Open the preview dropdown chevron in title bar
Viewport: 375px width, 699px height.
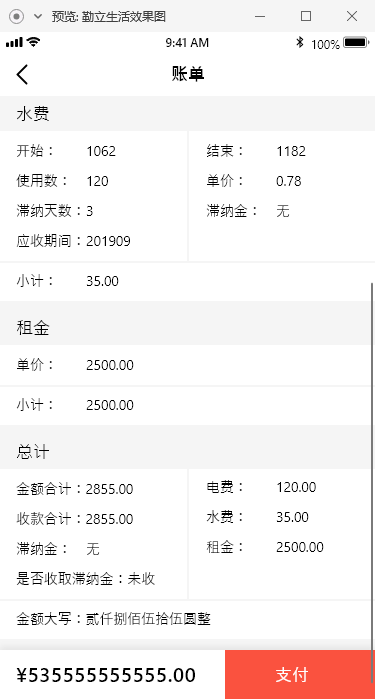pyautogui.click(x=38, y=17)
